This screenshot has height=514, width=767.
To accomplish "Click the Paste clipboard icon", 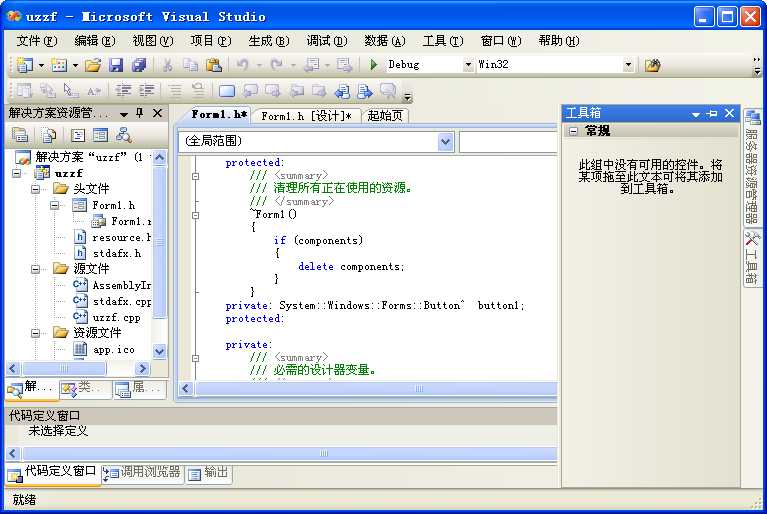I will pos(214,65).
